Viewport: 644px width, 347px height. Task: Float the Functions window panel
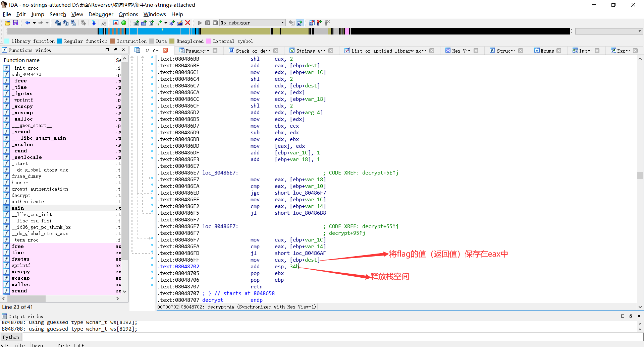tap(115, 50)
